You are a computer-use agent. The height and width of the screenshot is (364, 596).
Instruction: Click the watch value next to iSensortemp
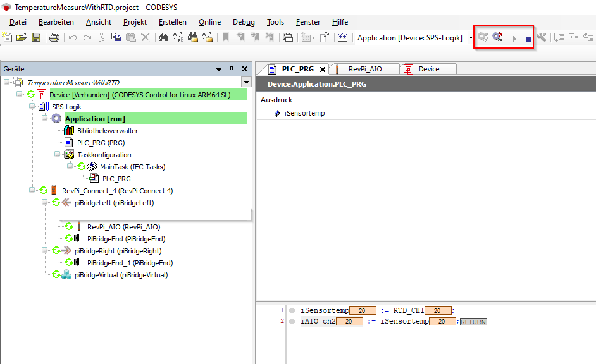(361, 310)
